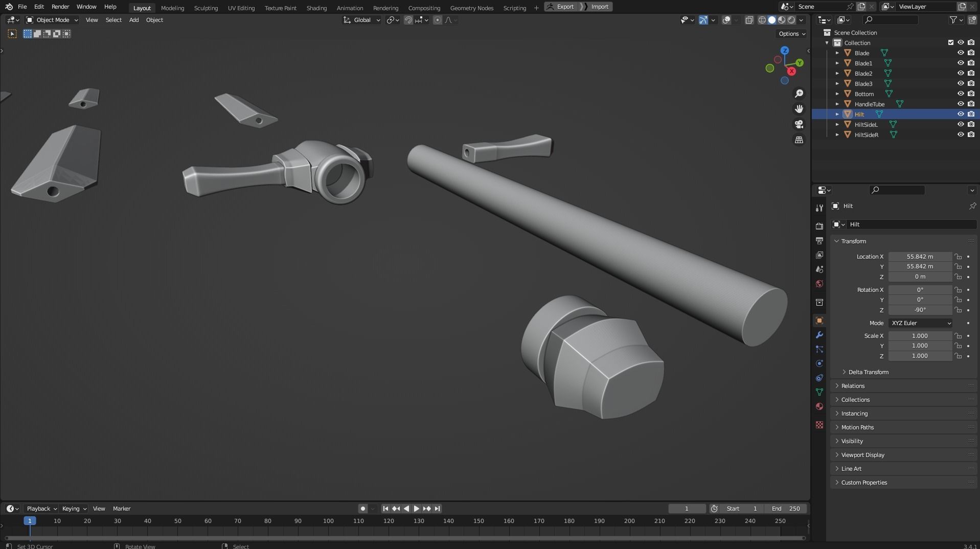Collapse the Transform panel

853,241
